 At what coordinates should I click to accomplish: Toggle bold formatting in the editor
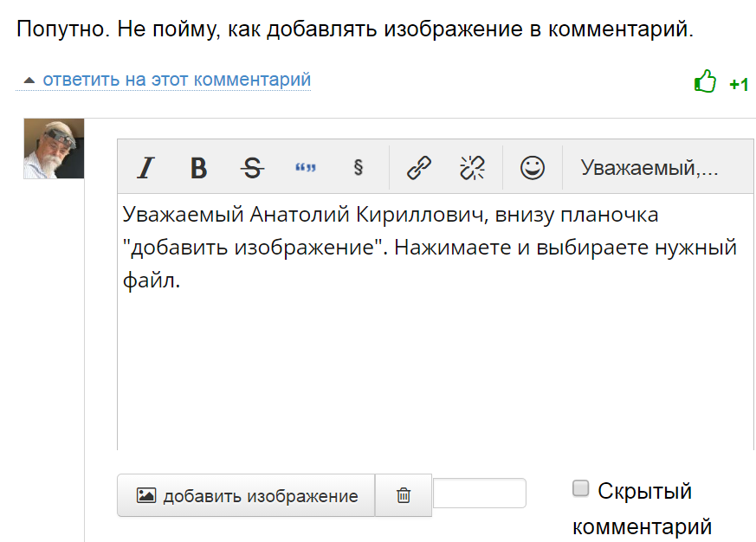coord(198,167)
